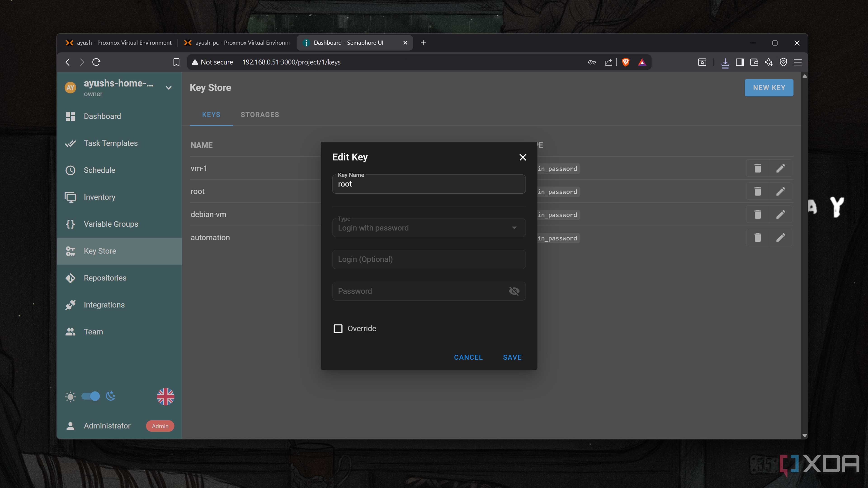868x488 pixels.
Task: Click the address bar URL
Action: click(291, 62)
